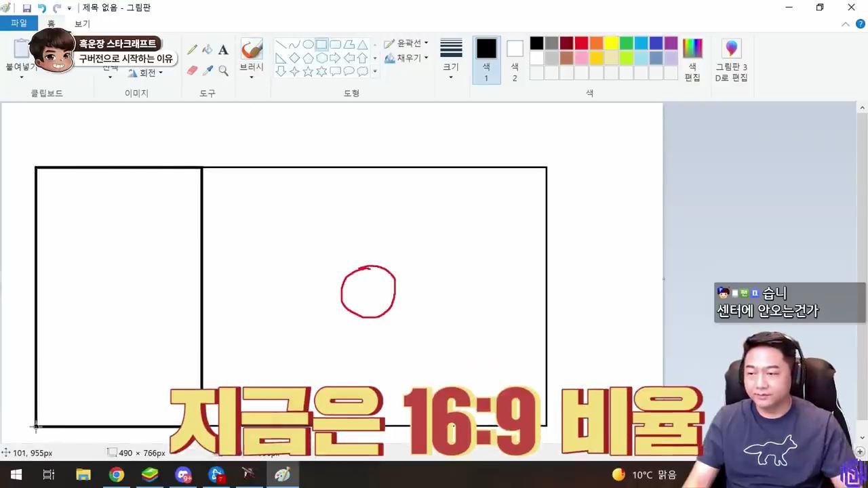Select the Fill with color bucket tool
Viewport: 868px width, 488px height.
(208, 49)
